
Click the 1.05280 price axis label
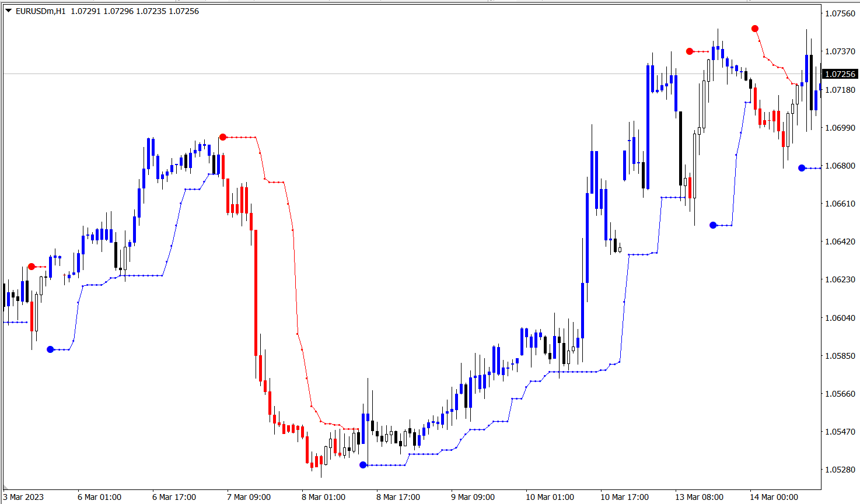coord(840,470)
